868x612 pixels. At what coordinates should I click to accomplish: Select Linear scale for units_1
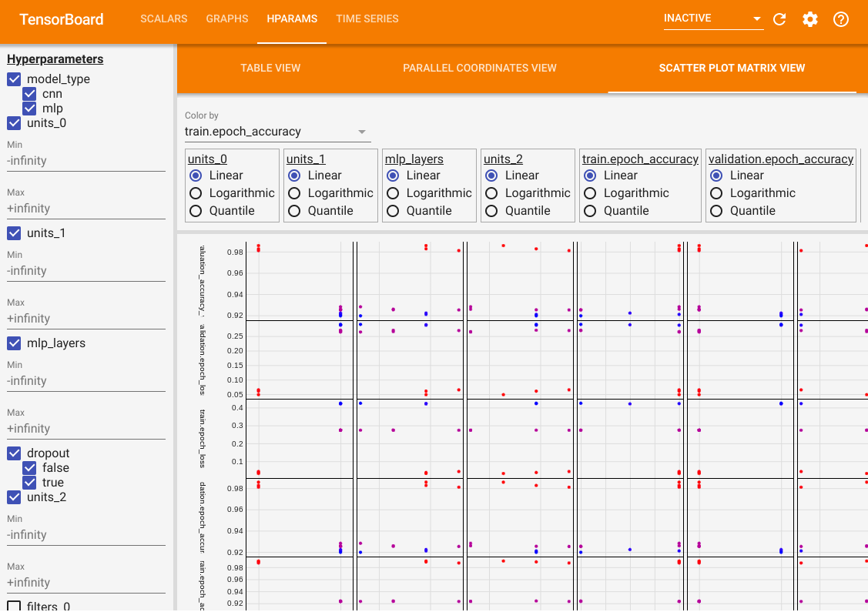coord(294,176)
